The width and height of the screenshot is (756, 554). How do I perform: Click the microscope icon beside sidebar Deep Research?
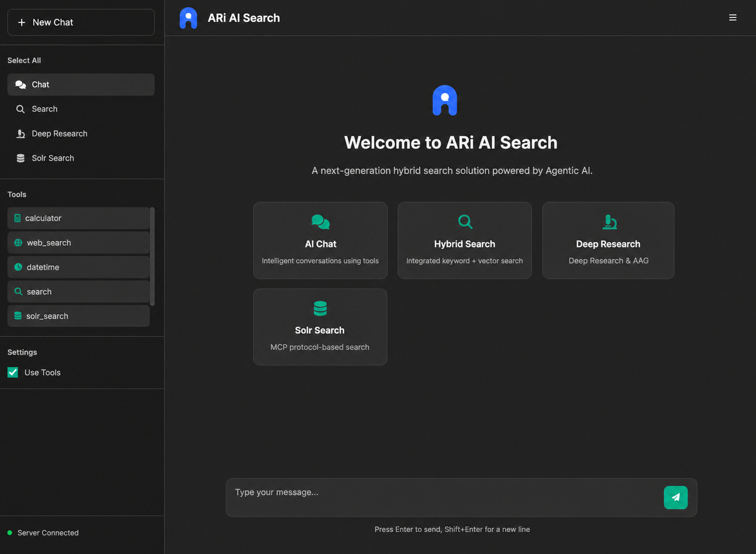point(21,134)
